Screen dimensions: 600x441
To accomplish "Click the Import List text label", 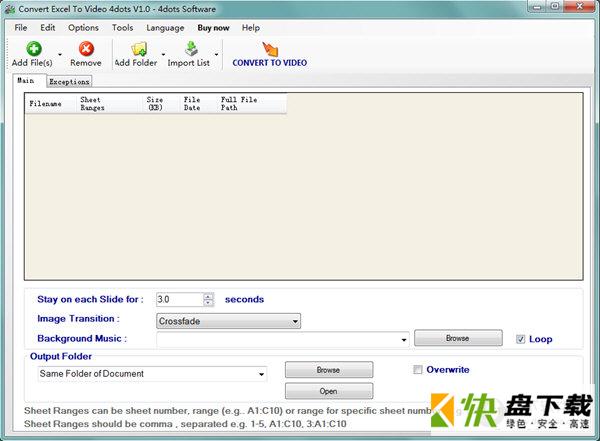I will click(x=189, y=63).
